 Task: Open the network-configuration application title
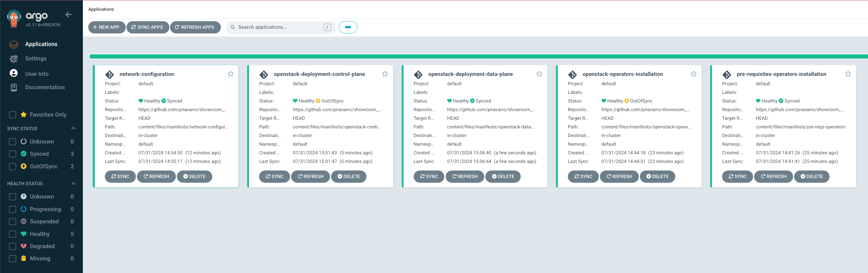tap(147, 74)
